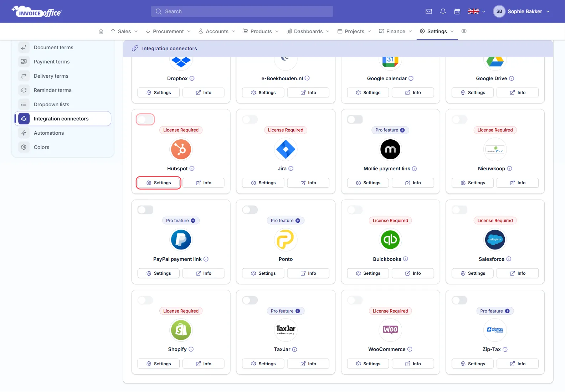
Task: Toggle the PayPal payment link connector
Action: pos(145,210)
